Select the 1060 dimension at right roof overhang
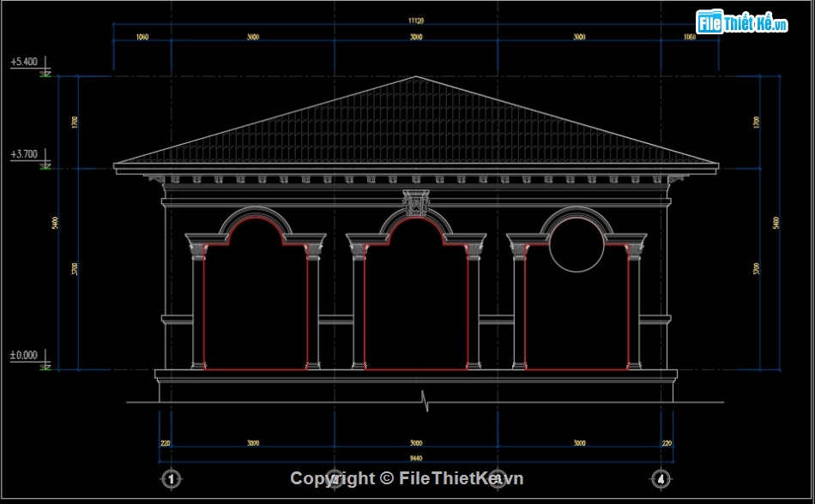 coord(689,37)
